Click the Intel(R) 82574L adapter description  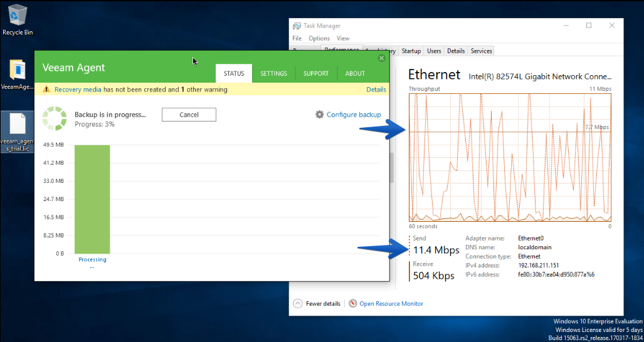click(540, 76)
